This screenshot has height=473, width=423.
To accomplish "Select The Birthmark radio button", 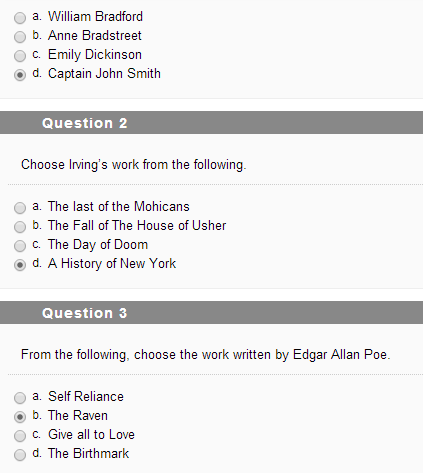I will [20, 455].
